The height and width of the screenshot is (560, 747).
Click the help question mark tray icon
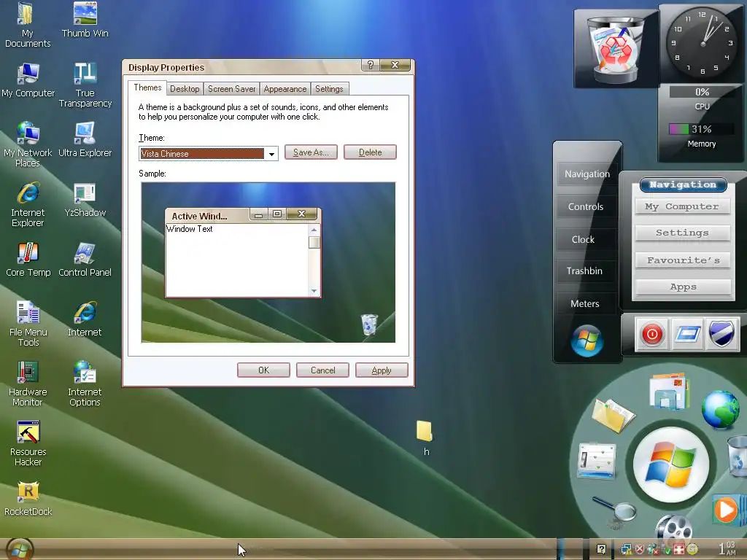[602, 549]
